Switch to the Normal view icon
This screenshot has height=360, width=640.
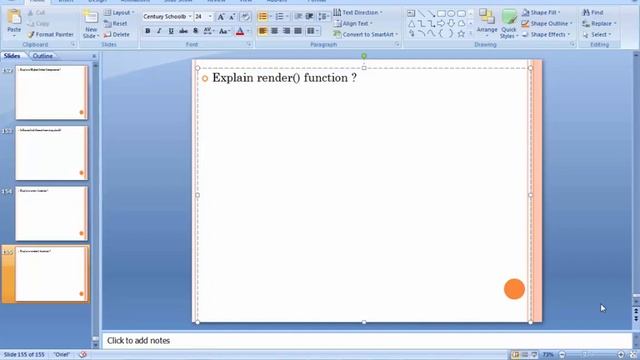coord(516,355)
